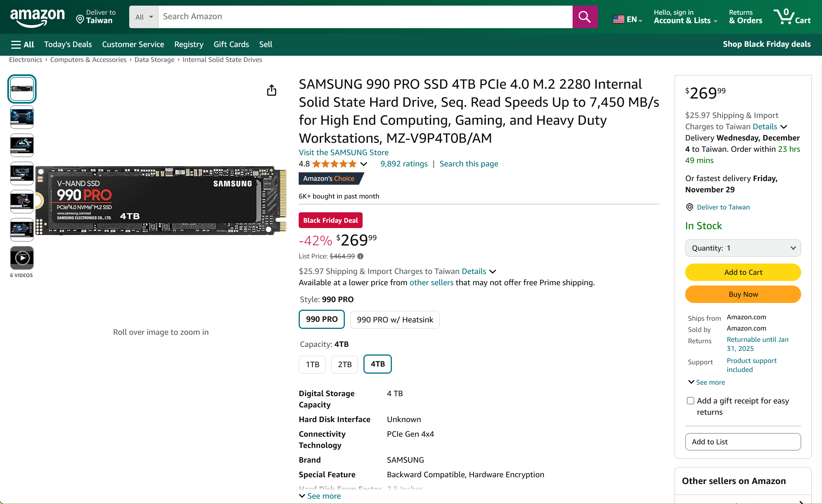The height and width of the screenshot is (504, 822).
Task: Visit the SAMSUNG Store link
Action: [x=344, y=152]
